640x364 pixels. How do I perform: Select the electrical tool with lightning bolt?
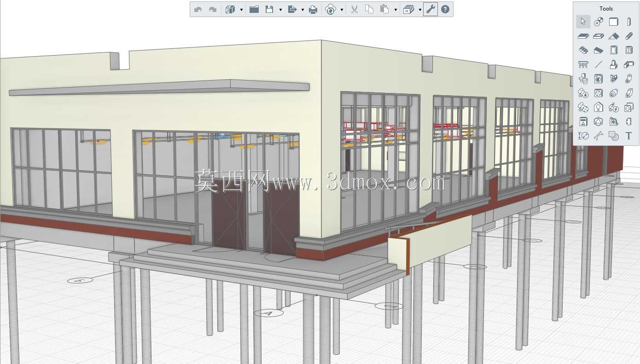[613, 108]
